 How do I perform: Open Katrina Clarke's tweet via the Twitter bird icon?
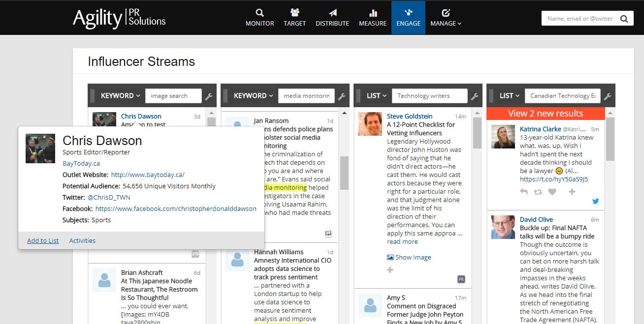[x=595, y=201]
